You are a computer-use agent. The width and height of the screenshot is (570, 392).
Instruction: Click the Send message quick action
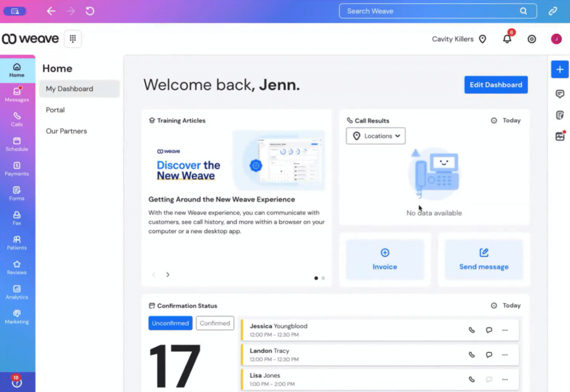coord(484,259)
